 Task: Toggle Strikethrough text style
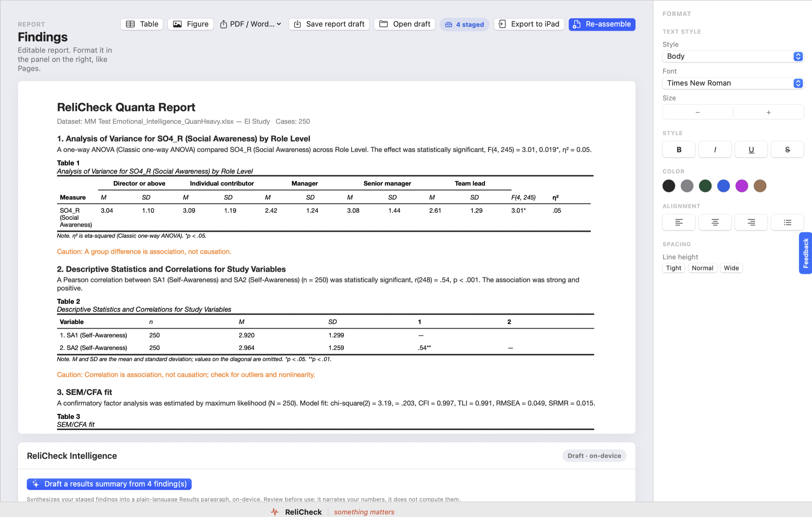(x=787, y=149)
